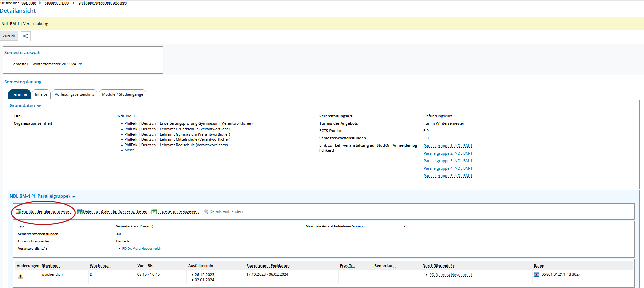Open the Parallelgruppe 3: NDL BM-1 link

(448, 161)
